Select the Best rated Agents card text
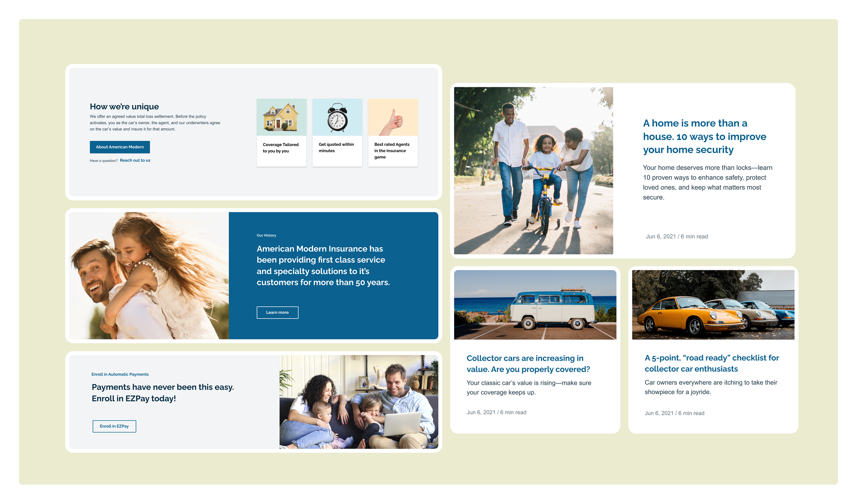 click(x=391, y=151)
